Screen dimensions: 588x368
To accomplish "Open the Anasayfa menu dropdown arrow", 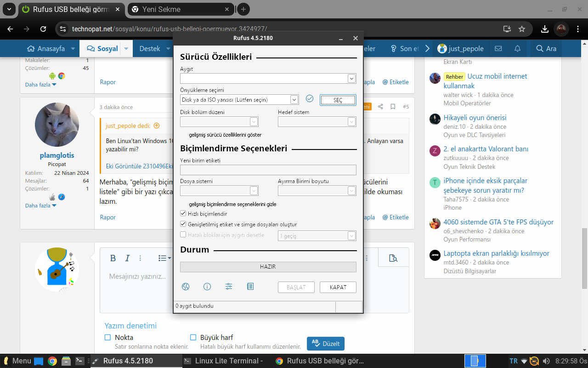I will [73, 49].
